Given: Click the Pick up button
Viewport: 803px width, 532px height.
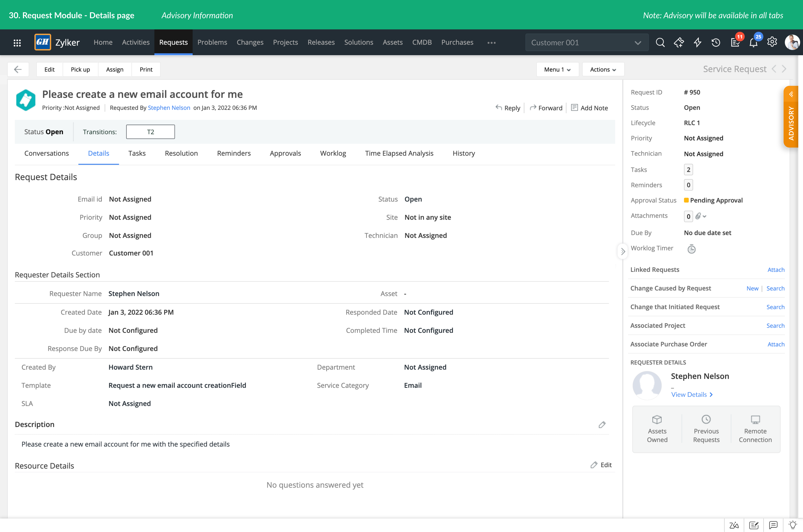Looking at the screenshot, I should point(80,69).
